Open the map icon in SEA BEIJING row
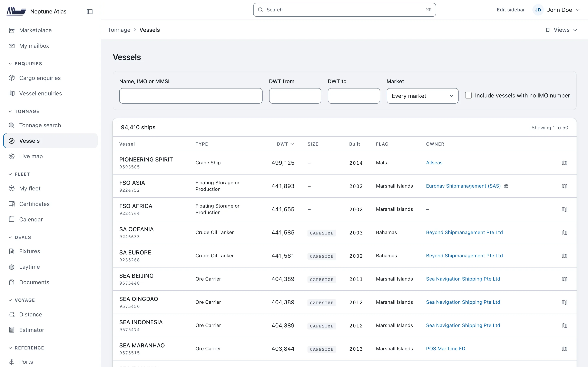Screen dimensions: 588x367 tap(565, 279)
